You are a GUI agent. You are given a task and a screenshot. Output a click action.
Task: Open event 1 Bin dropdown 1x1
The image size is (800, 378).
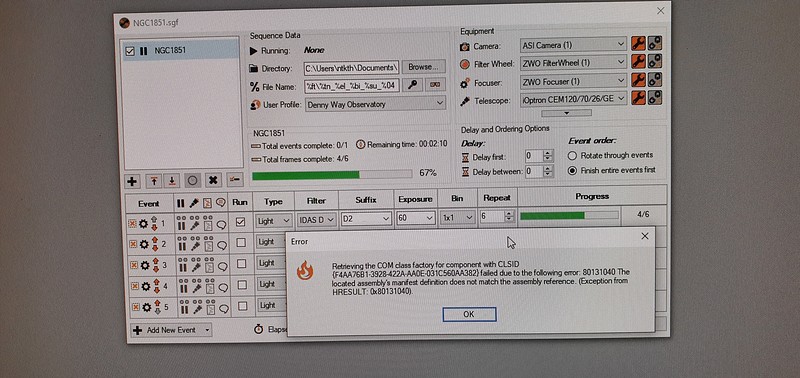click(x=458, y=217)
